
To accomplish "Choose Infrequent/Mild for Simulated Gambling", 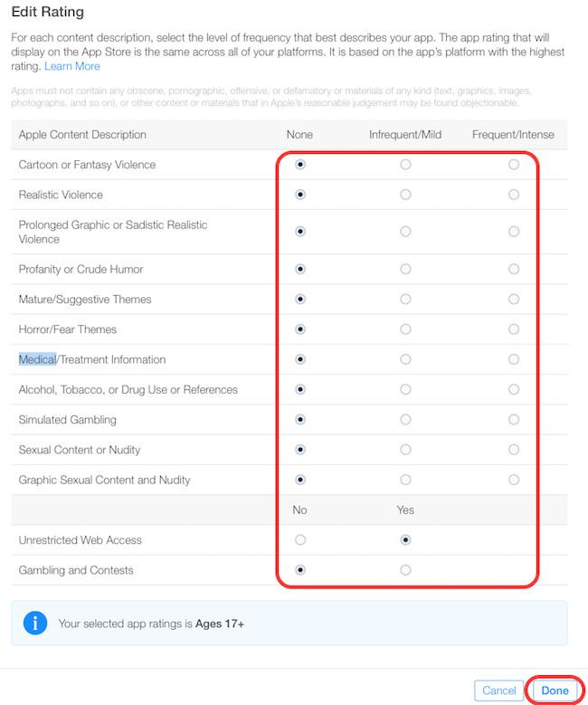I will pos(405,420).
